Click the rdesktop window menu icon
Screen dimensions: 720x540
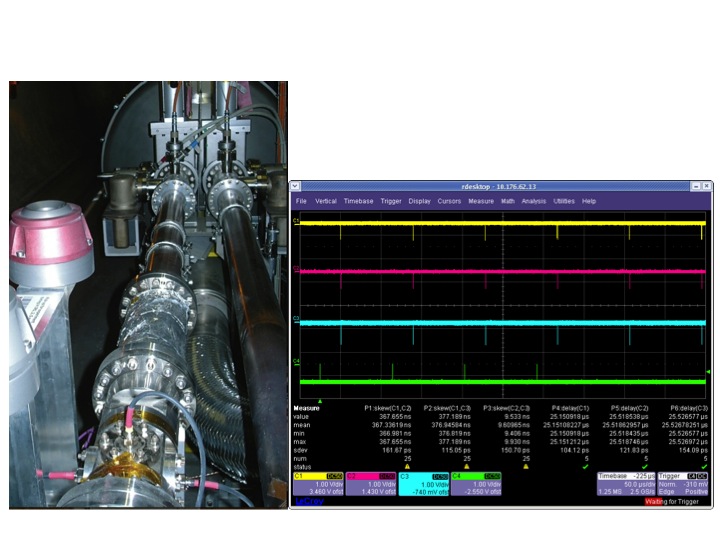point(295,186)
